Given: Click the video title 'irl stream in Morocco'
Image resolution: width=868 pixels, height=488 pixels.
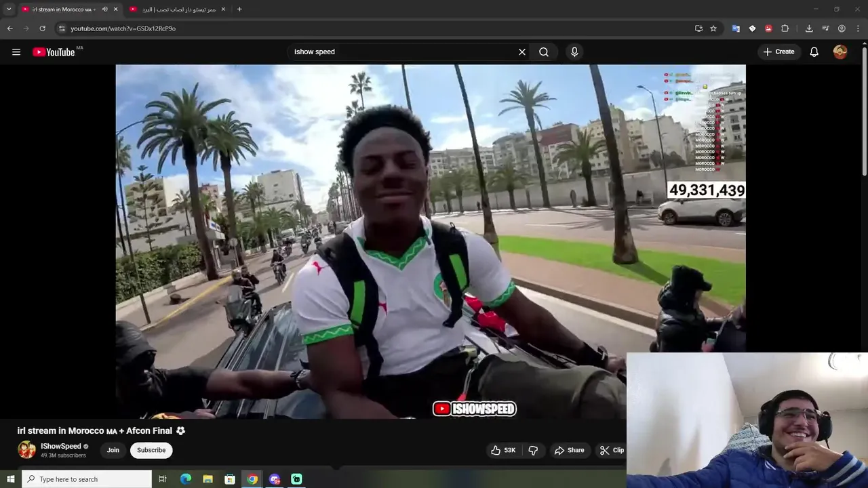Looking at the screenshot, I should click(101, 430).
